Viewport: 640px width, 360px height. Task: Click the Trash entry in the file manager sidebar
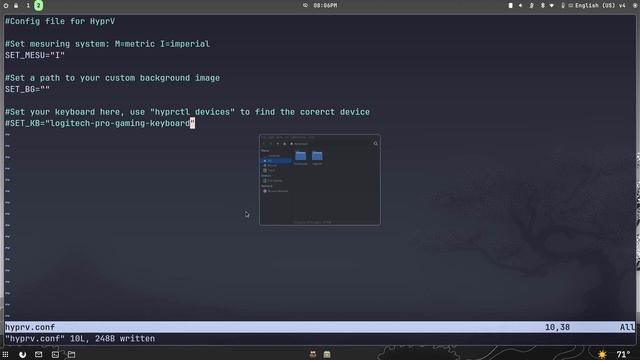point(270,170)
